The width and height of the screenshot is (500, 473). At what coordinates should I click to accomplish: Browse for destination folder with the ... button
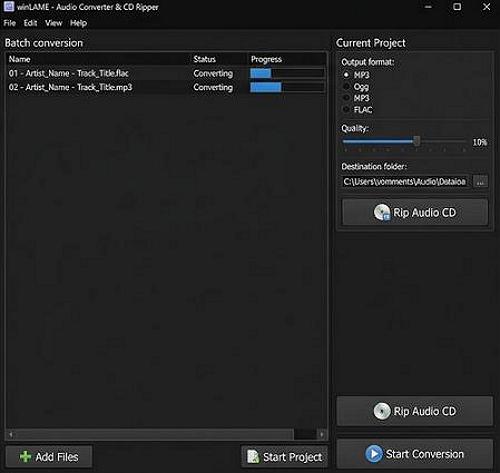pyautogui.click(x=480, y=182)
